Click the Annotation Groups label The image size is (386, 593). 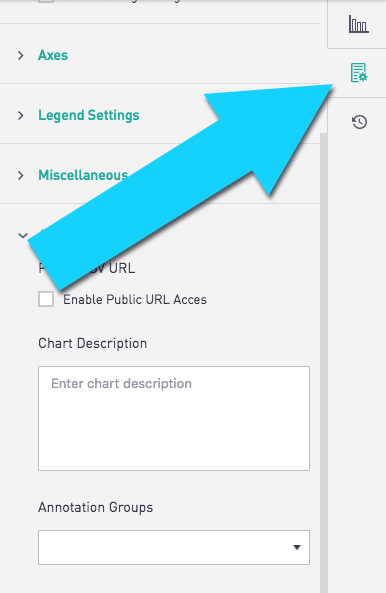coord(96,507)
